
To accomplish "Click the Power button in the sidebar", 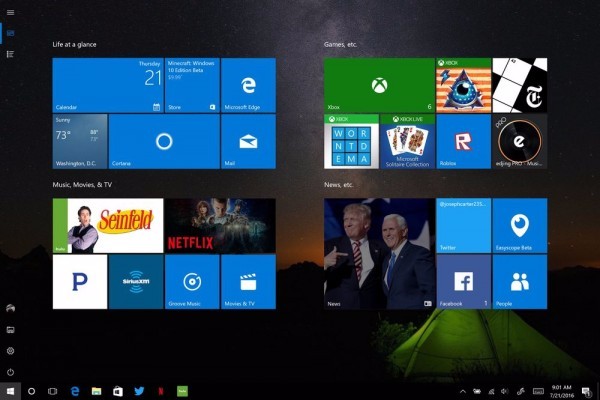I will 10,372.
